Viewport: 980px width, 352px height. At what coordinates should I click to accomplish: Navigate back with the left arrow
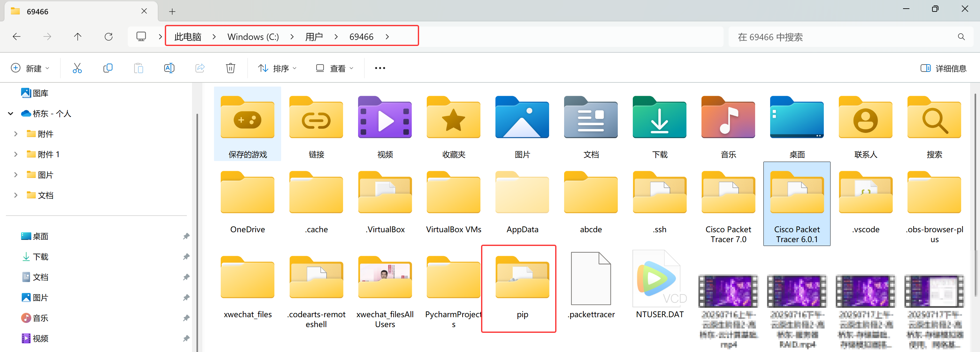pyautogui.click(x=16, y=37)
